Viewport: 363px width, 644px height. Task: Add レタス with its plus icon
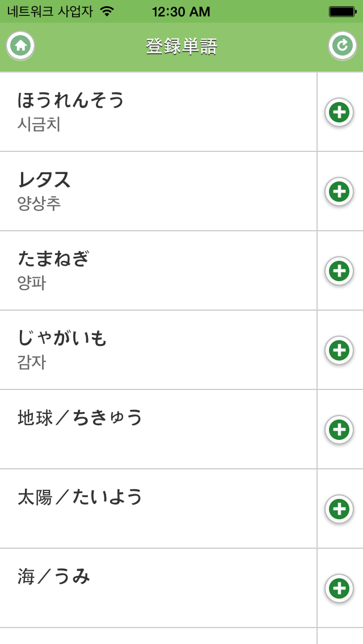coord(339,192)
